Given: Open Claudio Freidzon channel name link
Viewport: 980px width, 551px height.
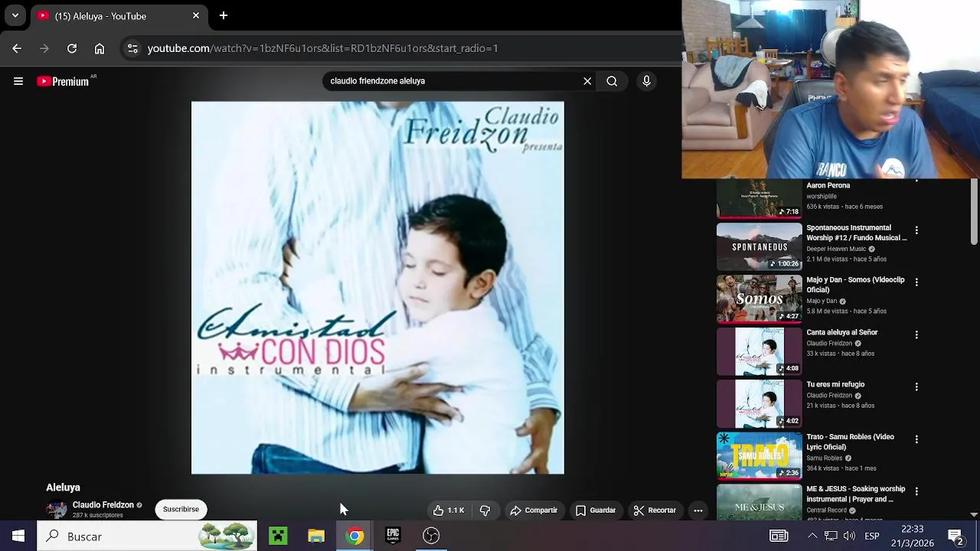Looking at the screenshot, I should (x=103, y=505).
